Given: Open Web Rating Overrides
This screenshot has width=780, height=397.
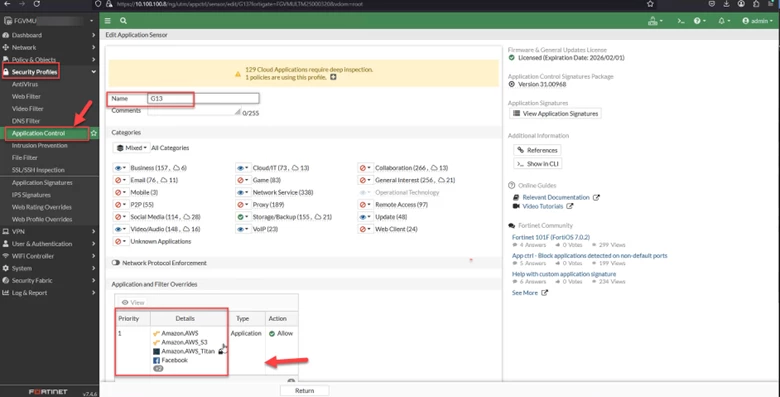Looking at the screenshot, I should click(x=42, y=207).
